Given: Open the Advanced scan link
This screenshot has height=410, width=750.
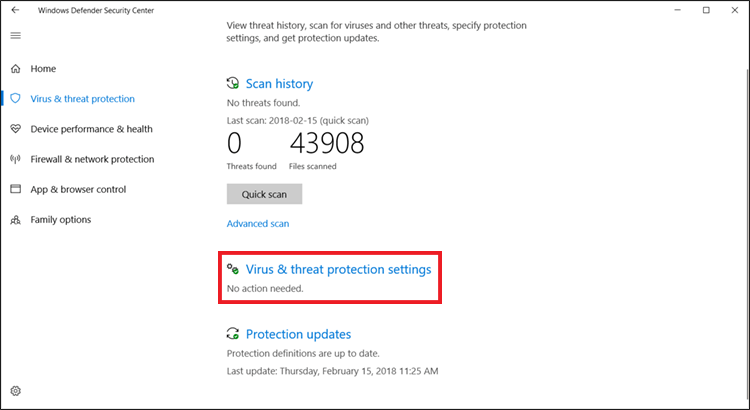Looking at the screenshot, I should [x=258, y=224].
